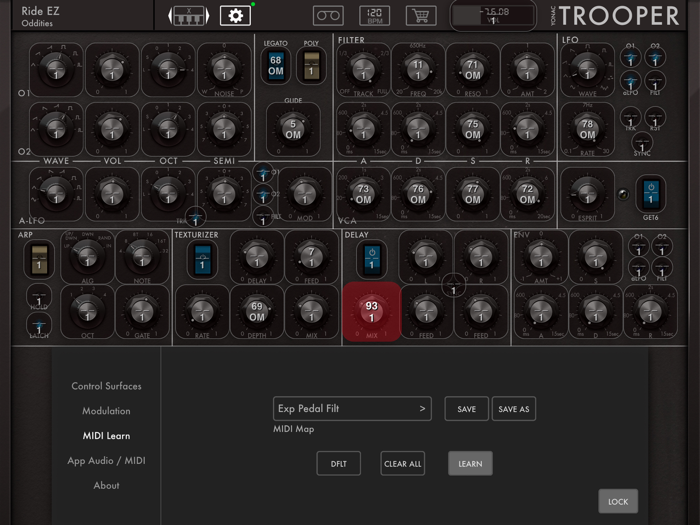Click the SAVE button
This screenshot has height=525, width=700.
point(467,408)
